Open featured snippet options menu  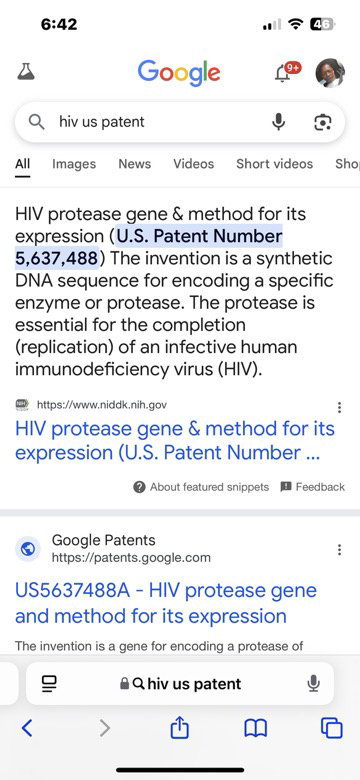tap(339, 408)
